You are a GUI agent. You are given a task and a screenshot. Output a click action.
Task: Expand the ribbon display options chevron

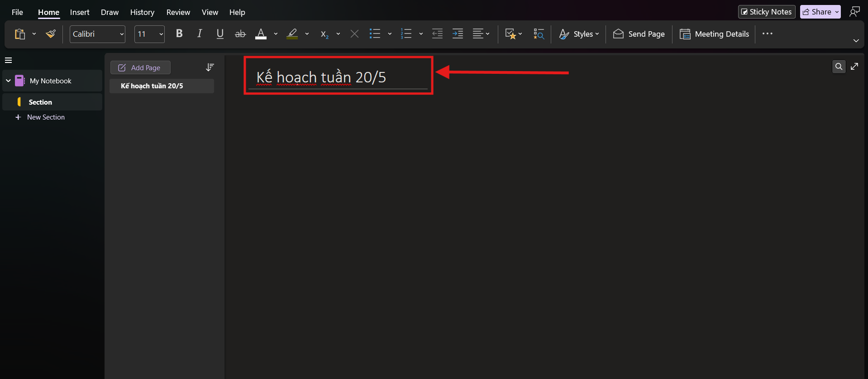coord(856,41)
